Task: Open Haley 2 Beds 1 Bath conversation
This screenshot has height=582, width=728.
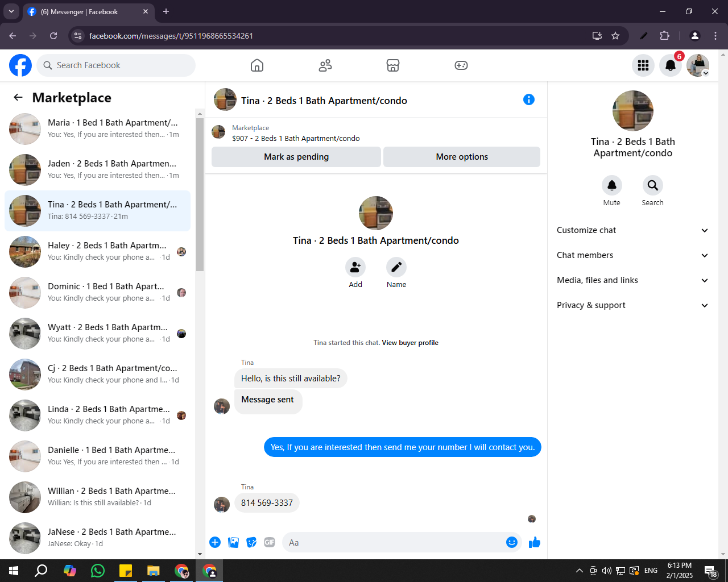Action: click(97, 252)
